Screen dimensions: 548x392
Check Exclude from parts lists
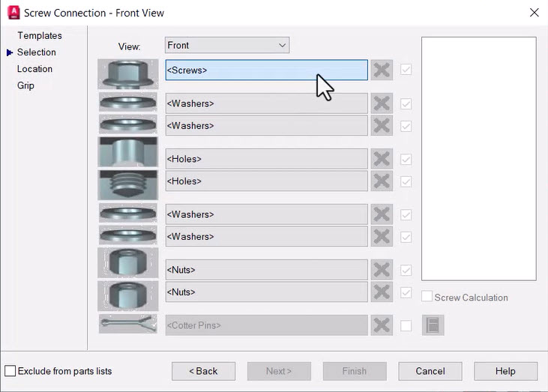tap(10, 371)
